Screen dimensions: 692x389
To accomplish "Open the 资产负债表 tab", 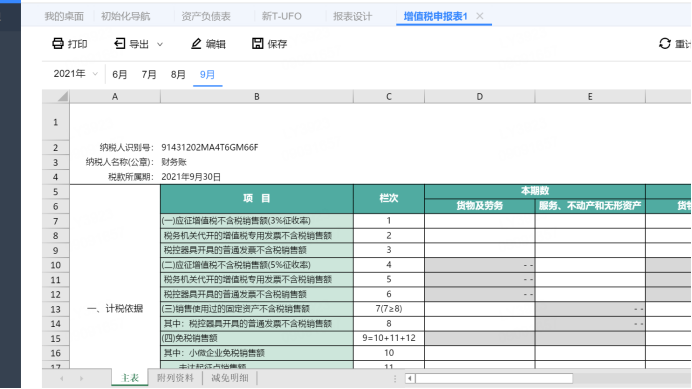I will click(x=206, y=16).
